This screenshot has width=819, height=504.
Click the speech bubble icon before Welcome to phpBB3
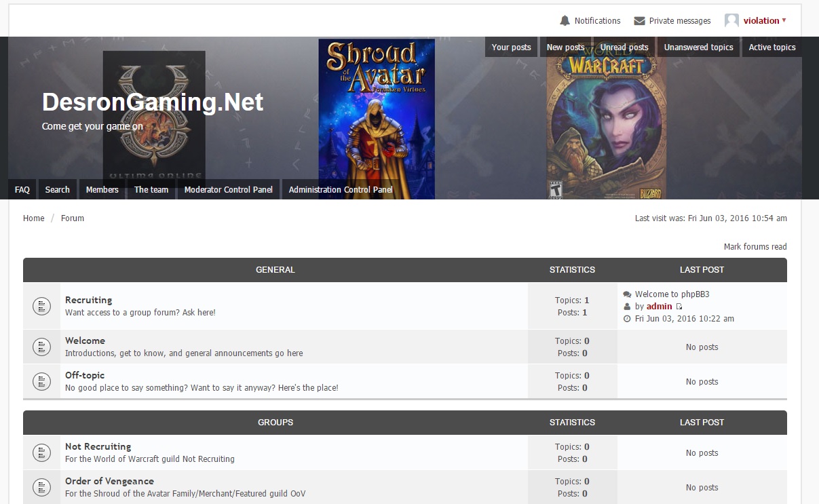[627, 294]
